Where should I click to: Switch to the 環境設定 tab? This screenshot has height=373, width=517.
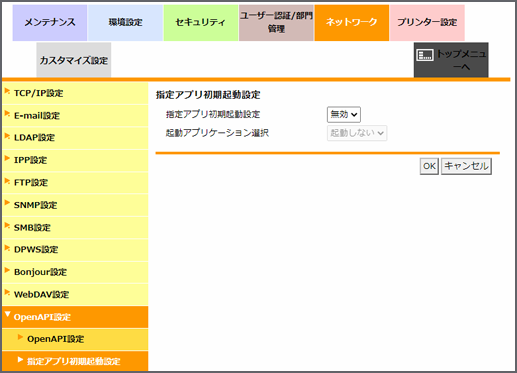[125, 23]
